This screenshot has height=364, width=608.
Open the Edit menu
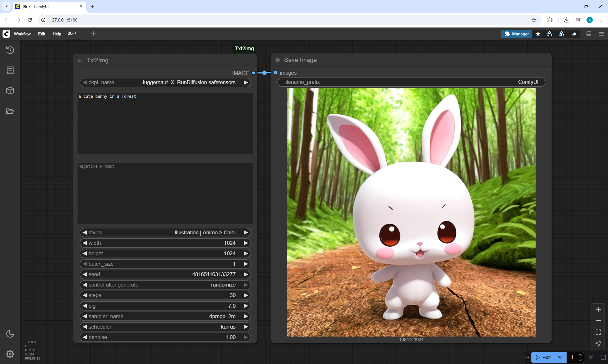pyautogui.click(x=41, y=34)
